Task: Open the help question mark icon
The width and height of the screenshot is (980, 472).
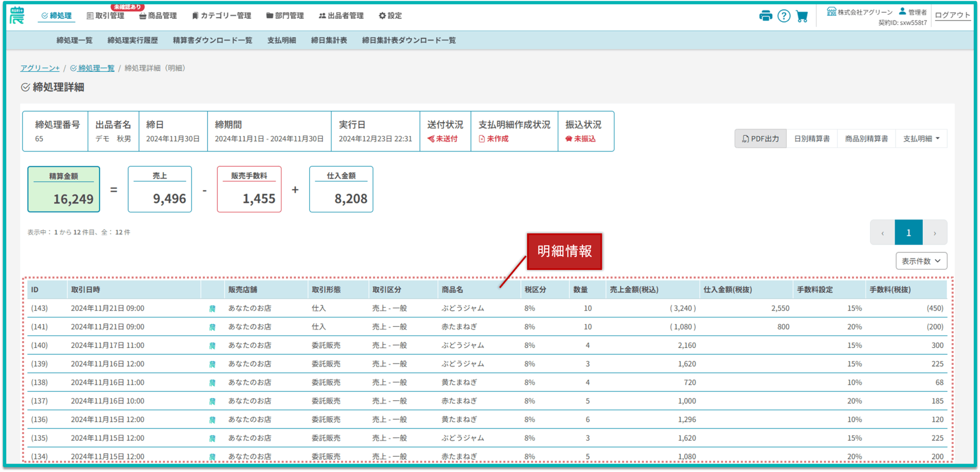Action: (784, 16)
